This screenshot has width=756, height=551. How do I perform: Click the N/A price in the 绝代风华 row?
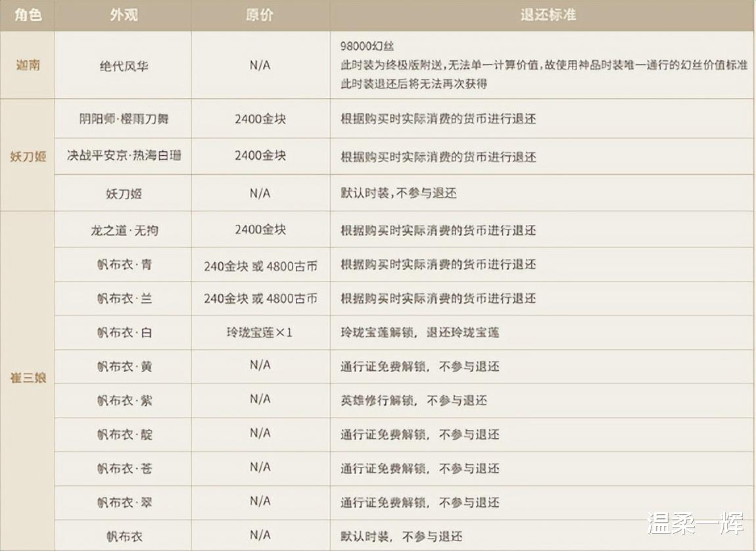260,65
